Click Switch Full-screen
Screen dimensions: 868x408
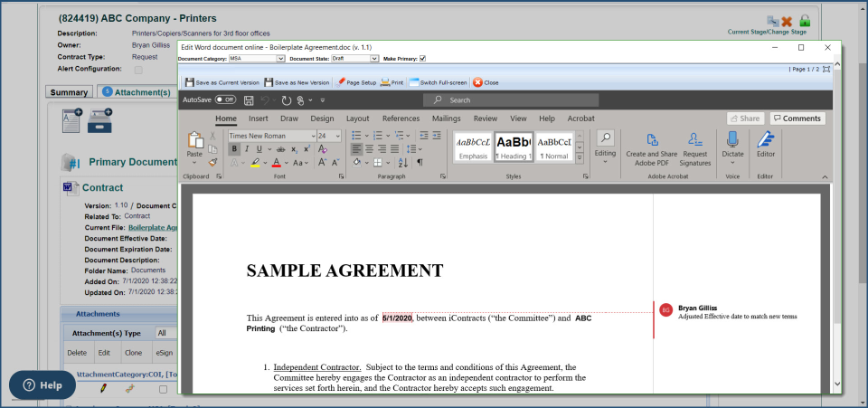(438, 82)
